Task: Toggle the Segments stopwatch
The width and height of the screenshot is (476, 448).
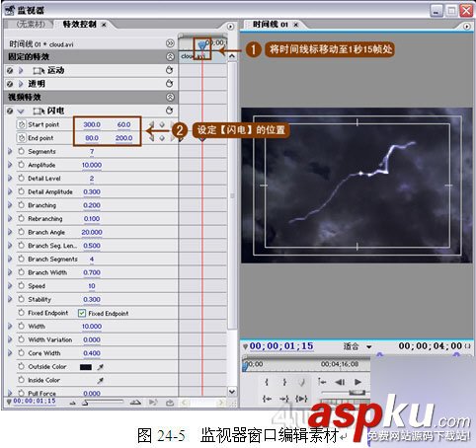Action: [x=22, y=151]
